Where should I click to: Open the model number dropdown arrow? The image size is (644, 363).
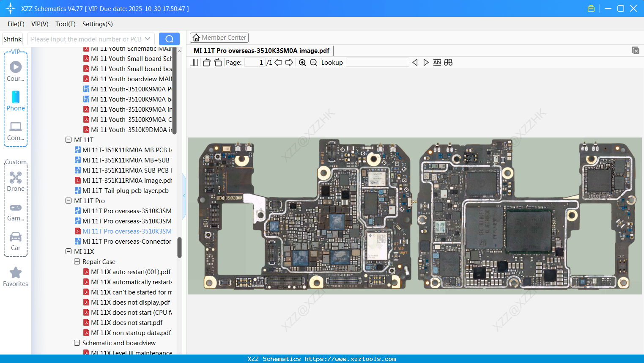pyautogui.click(x=148, y=38)
